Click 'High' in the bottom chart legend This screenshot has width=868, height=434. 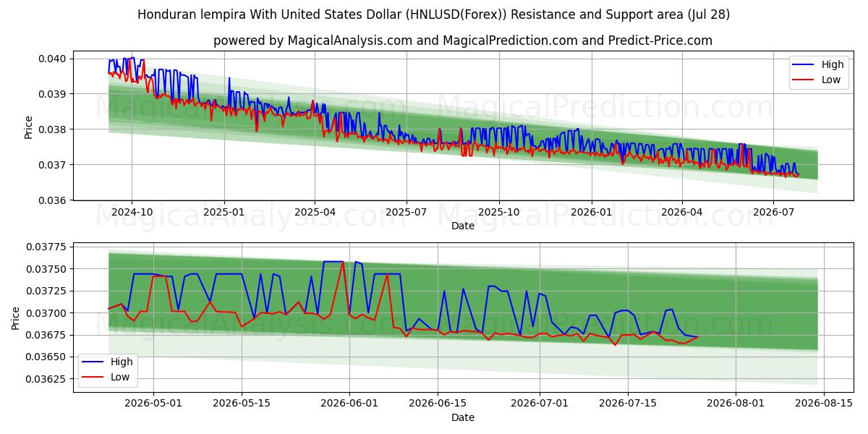(x=122, y=362)
